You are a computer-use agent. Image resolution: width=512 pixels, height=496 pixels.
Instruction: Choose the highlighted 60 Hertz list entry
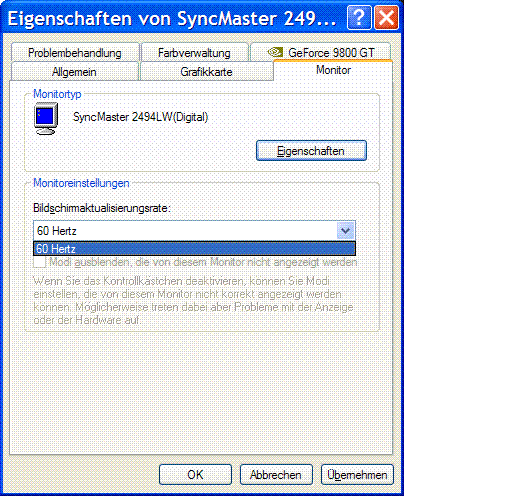click(x=194, y=249)
